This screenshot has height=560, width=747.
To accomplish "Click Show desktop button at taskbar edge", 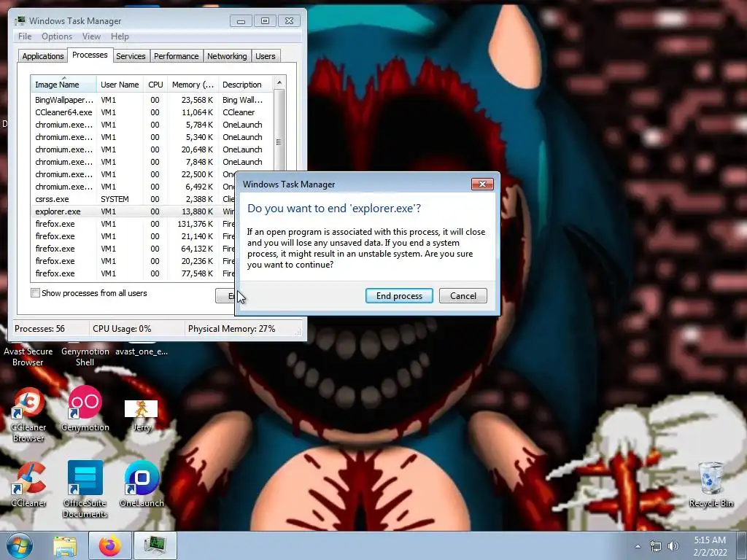I will click(742, 545).
